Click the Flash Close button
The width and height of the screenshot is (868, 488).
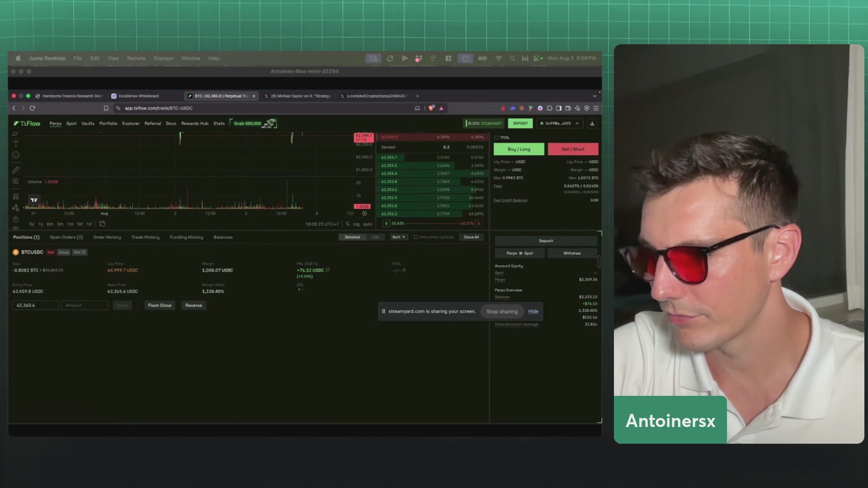tap(160, 305)
